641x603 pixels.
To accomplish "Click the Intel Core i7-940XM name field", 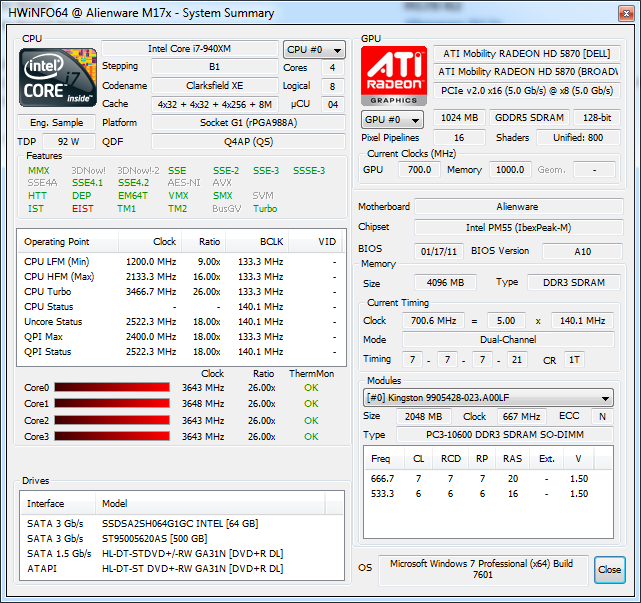I will point(190,49).
